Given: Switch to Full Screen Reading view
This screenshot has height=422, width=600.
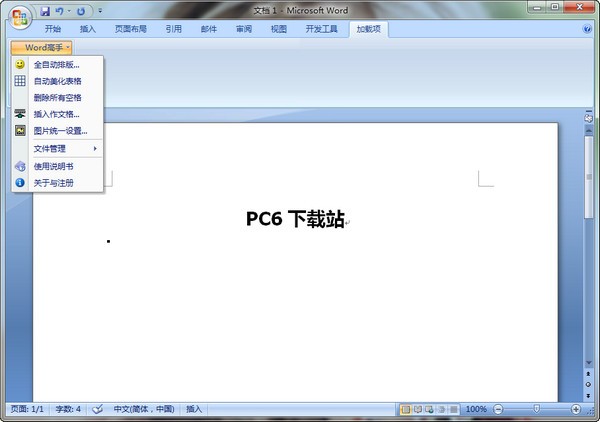Looking at the screenshot, I should (x=417, y=410).
